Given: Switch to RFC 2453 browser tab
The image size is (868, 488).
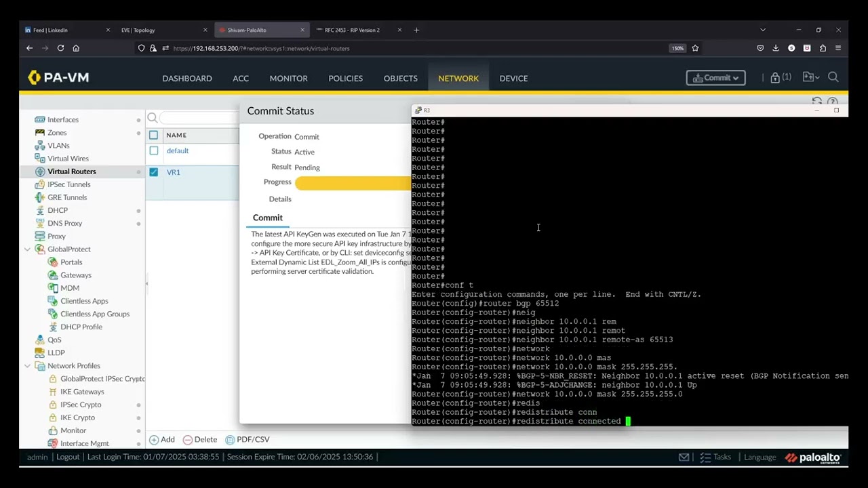Looking at the screenshot, I should coord(357,30).
